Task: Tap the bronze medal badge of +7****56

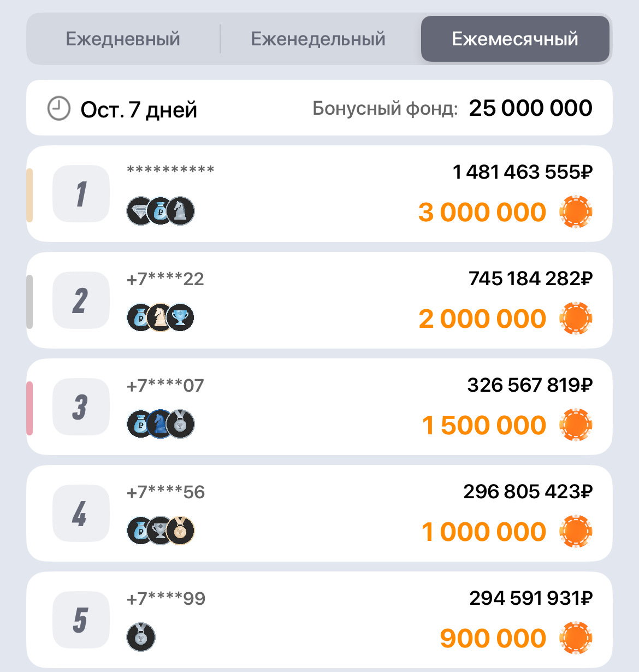Action: click(x=181, y=531)
